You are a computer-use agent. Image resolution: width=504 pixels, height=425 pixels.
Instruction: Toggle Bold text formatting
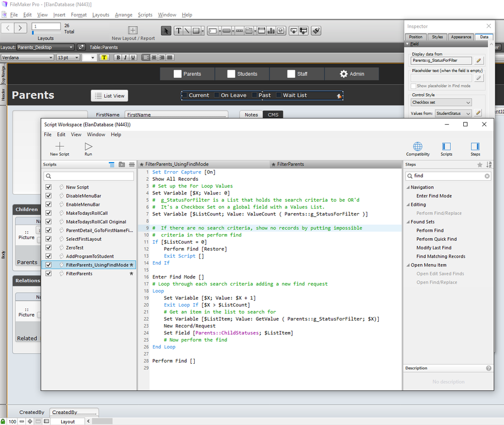tap(118, 58)
